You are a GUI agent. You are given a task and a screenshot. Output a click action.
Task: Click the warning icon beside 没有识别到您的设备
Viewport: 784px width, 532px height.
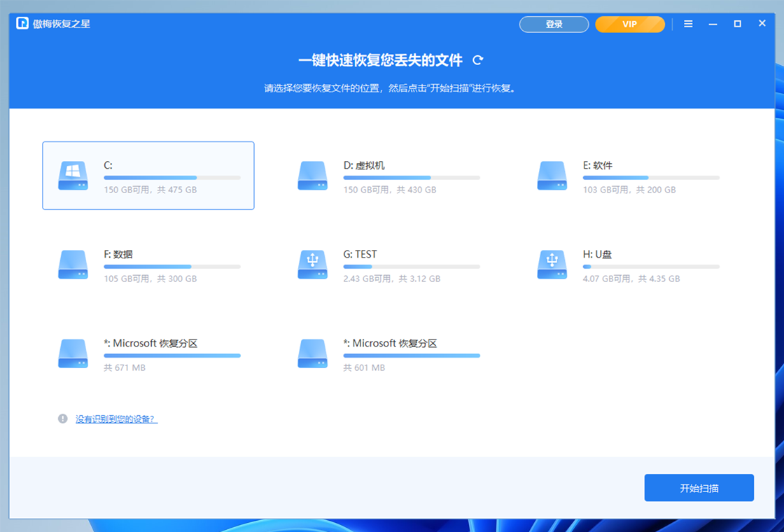pos(62,419)
